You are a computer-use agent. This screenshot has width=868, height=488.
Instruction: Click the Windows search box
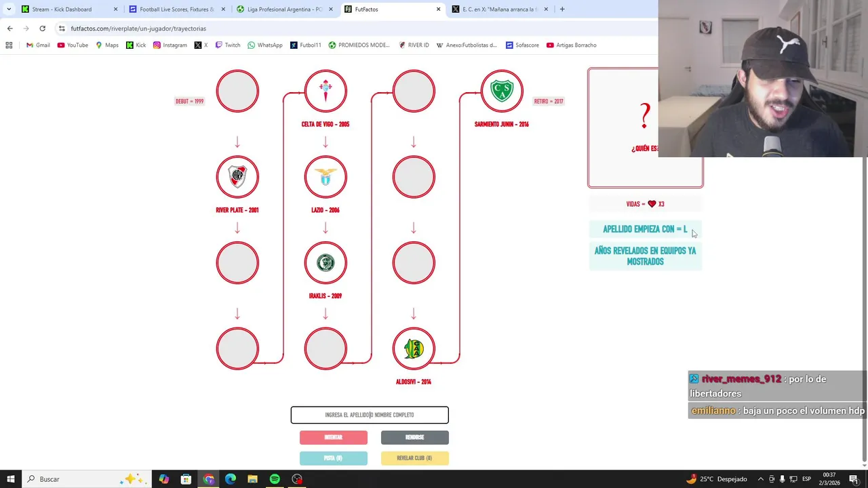(86, 479)
